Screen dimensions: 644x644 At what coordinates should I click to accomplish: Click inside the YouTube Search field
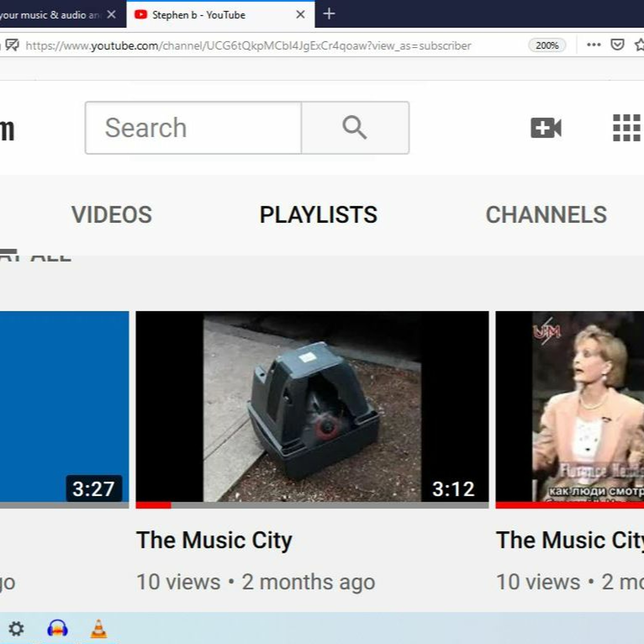193,128
